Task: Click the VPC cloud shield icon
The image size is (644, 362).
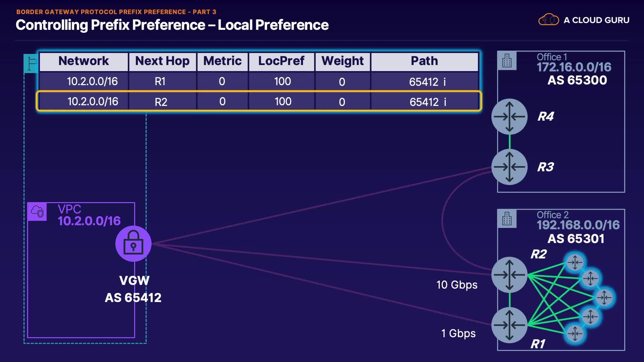Action: pyautogui.click(x=37, y=212)
